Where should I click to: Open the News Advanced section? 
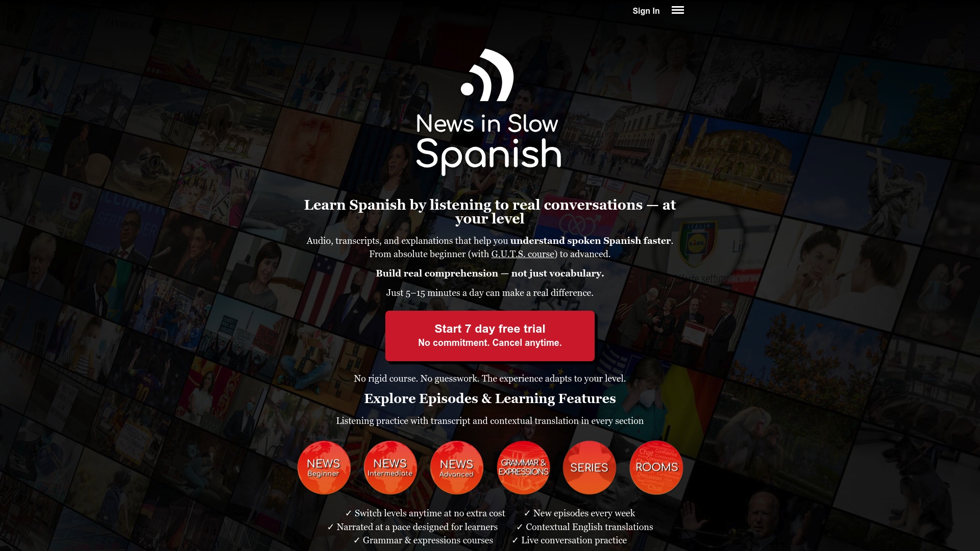(456, 467)
